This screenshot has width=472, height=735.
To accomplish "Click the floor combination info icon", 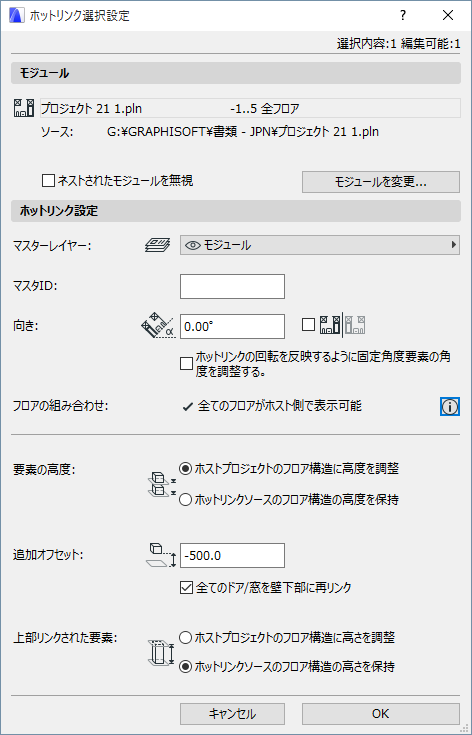I will (450, 407).
